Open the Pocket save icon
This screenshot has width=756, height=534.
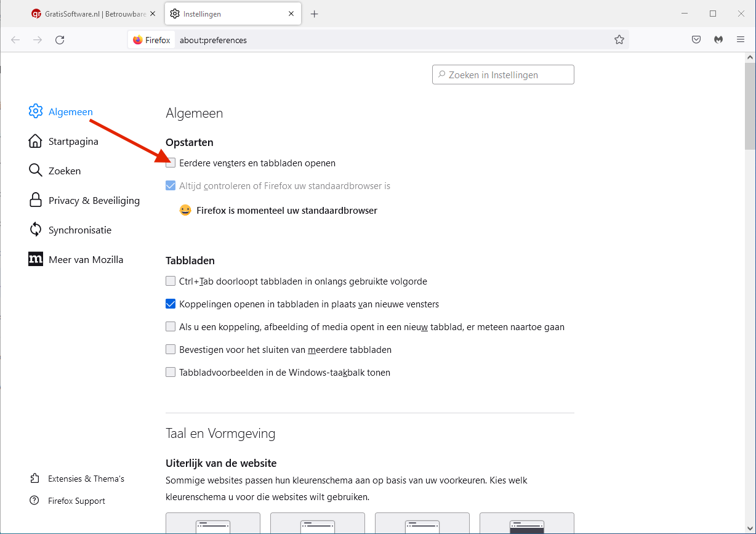696,40
